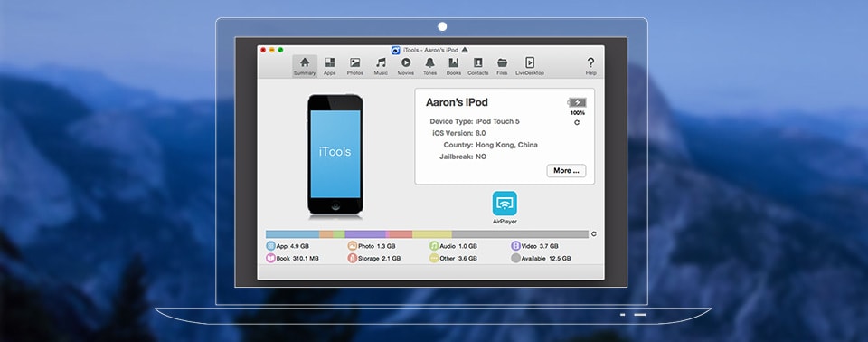This screenshot has width=868, height=342.
Task: Switch to the Apps section
Action: click(329, 66)
